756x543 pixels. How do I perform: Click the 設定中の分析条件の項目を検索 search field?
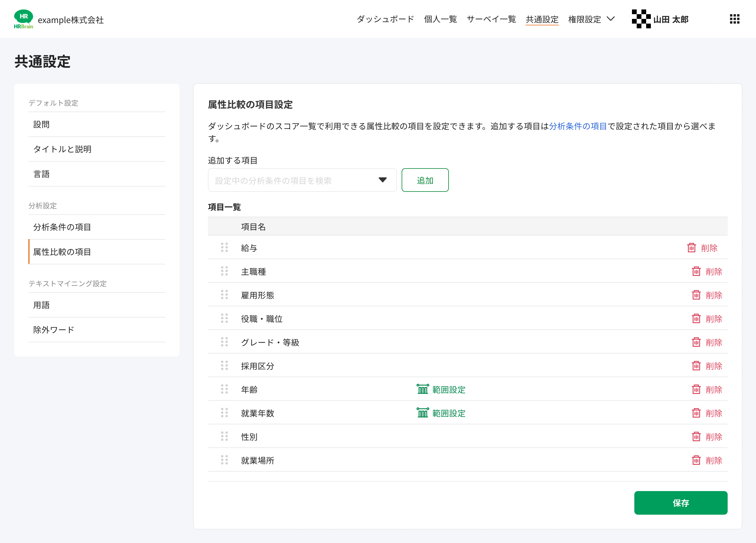click(302, 180)
